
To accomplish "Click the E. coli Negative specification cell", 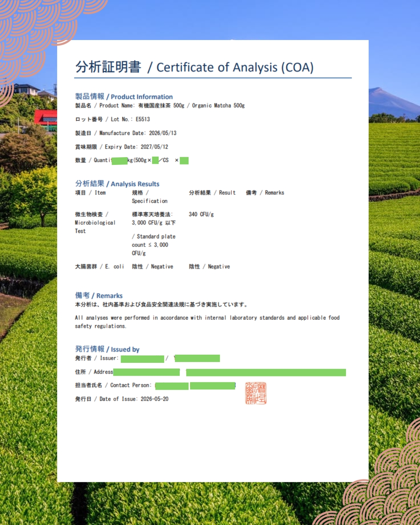I will [152, 266].
